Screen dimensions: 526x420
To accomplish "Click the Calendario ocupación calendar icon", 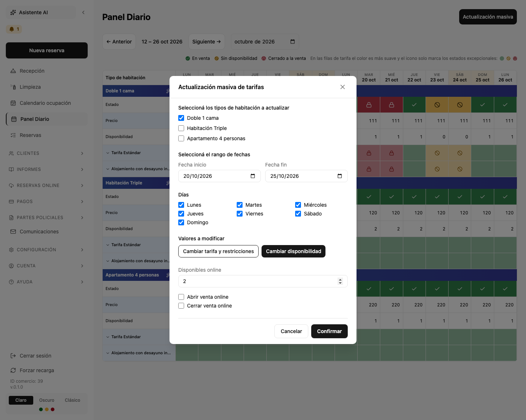I will click(x=13, y=103).
